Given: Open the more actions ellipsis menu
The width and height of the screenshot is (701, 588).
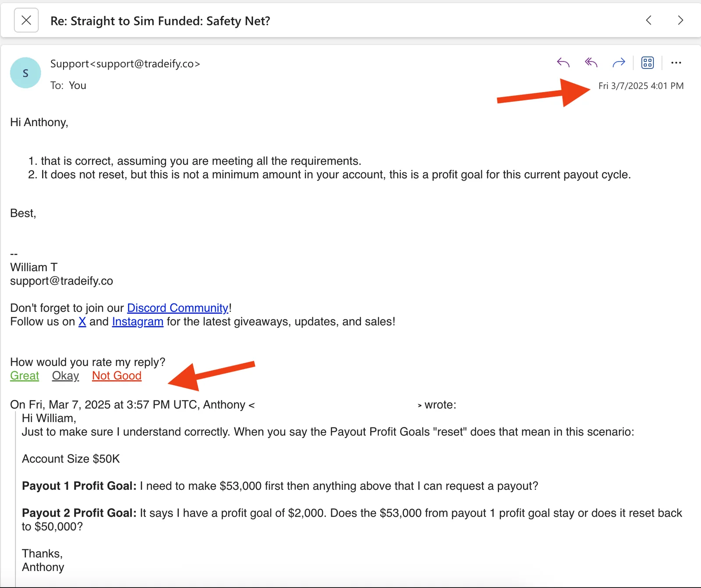Looking at the screenshot, I should [676, 63].
